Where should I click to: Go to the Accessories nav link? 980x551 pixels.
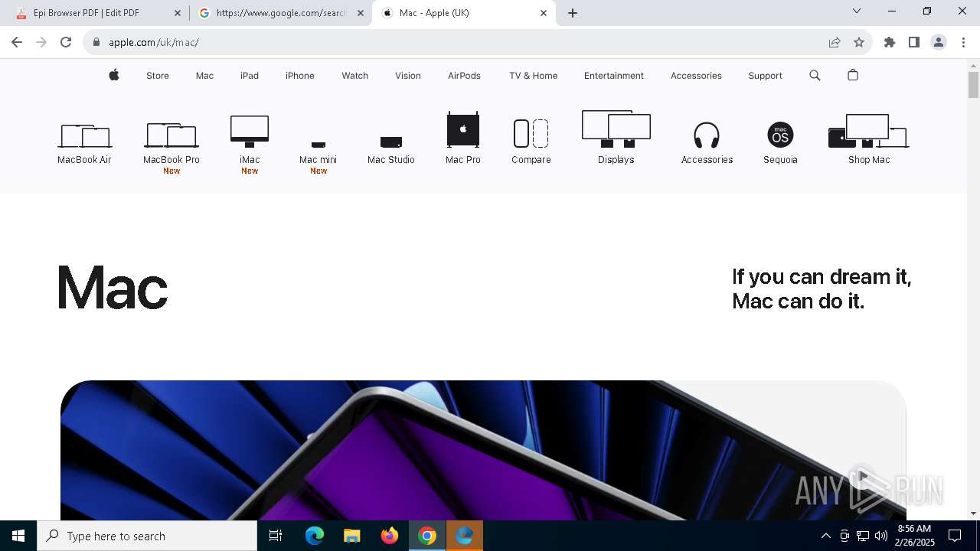(696, 75)
